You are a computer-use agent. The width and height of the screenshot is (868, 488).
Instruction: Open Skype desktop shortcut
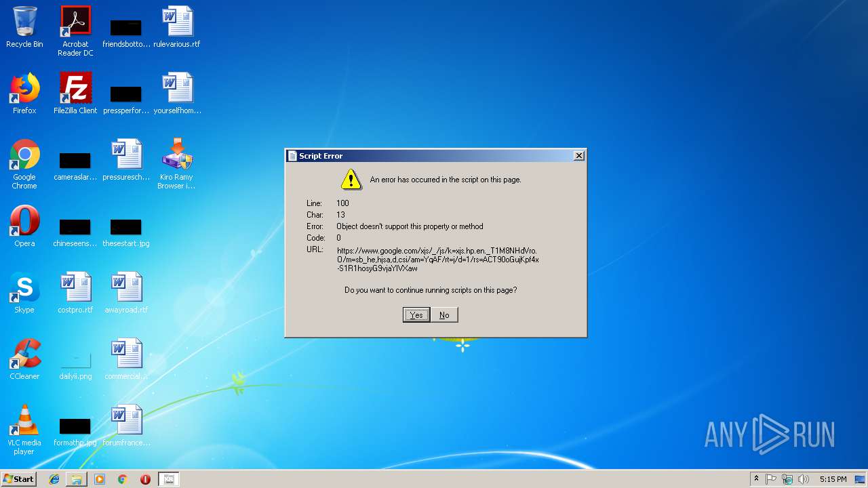tap(24, 293)
